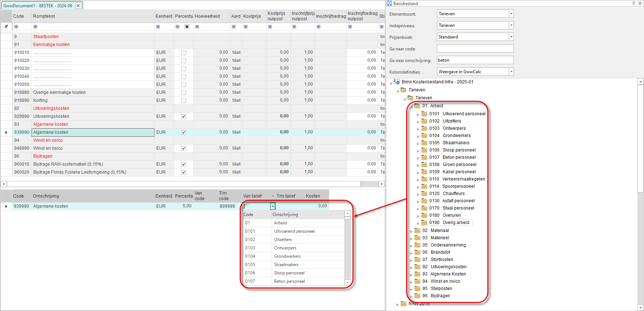Click the filter icon under Romptekst column
The height and width of the screenshot is (311, 644).
[35, 27]
